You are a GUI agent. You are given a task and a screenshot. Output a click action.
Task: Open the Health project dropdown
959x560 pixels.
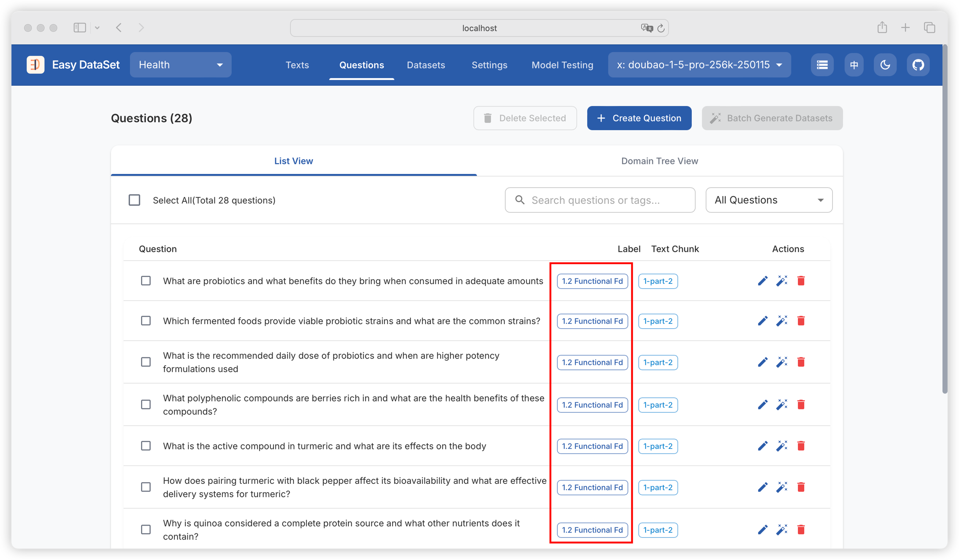(x=181, y=65)
